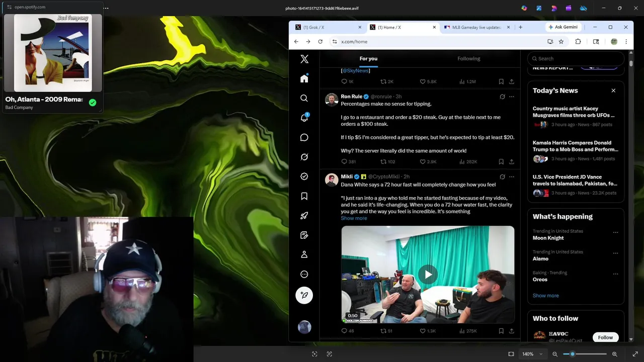Switch to the Grok / X browser tab
The width and height of the screenshot is (644, 362).
click(328, 27)
